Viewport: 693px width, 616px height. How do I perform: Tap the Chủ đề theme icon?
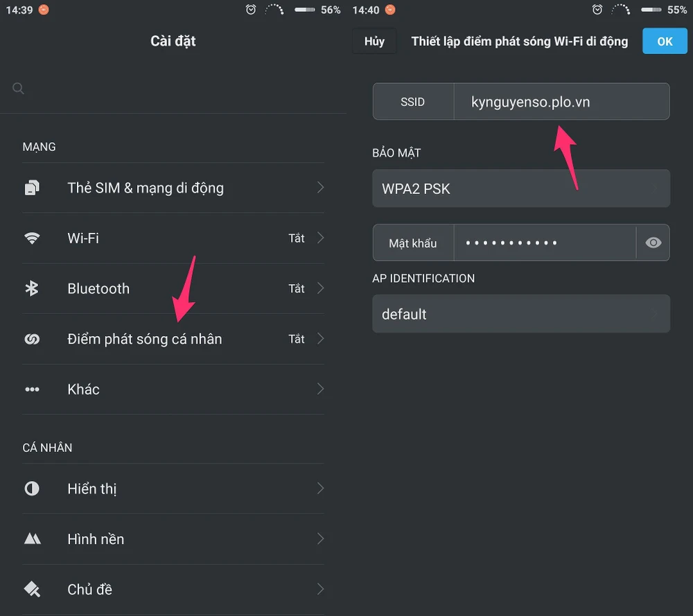click(32, 590)
